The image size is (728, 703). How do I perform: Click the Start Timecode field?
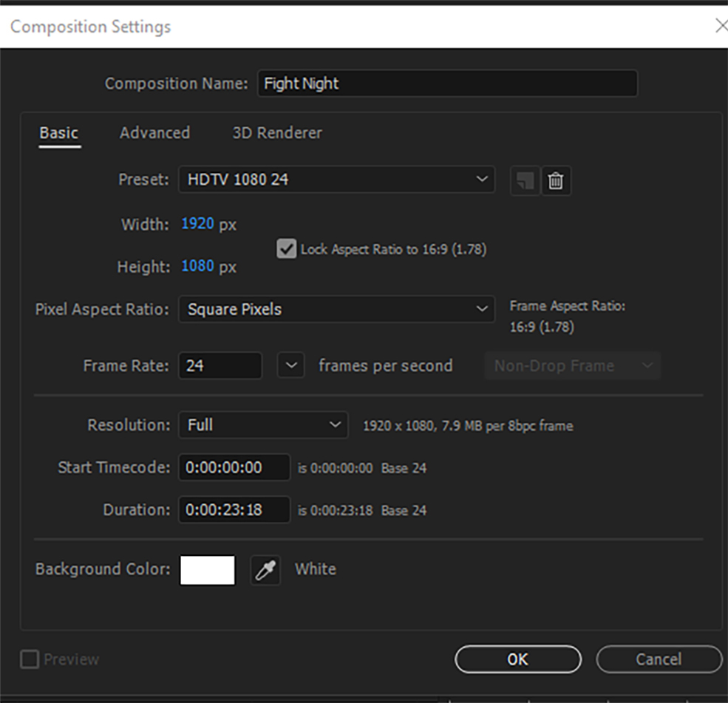click(x=234, y=467)
